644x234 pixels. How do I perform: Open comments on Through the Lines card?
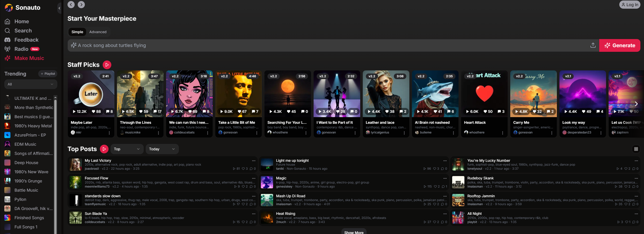pyautogui.click(x=157, y=112)
